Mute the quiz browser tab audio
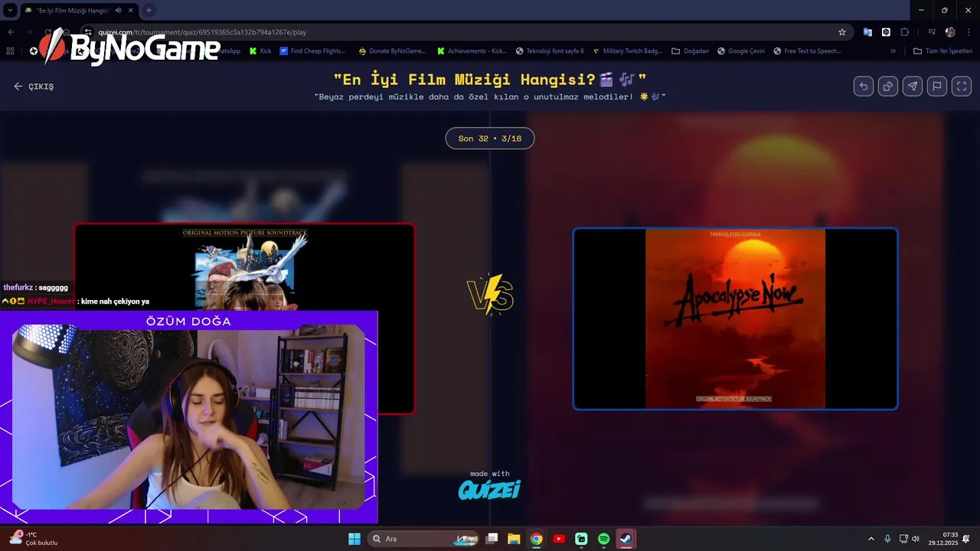980x551 pixels. 118,11
